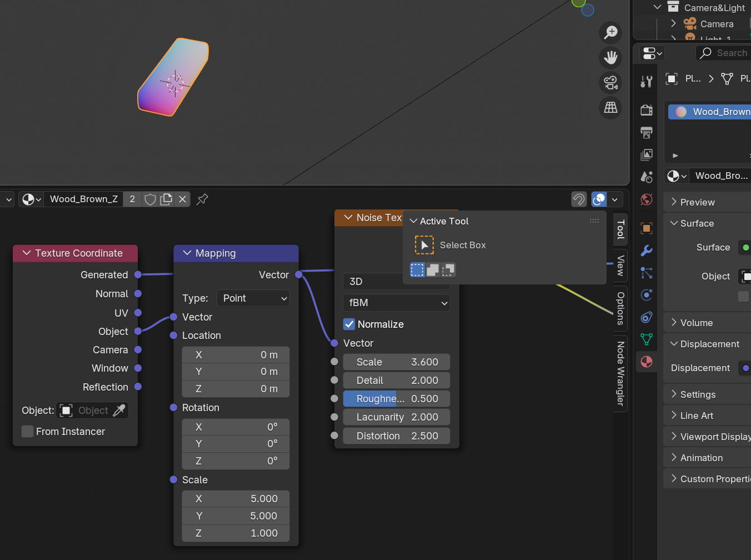The image size is (751, 560).
Task: Expand the Volume panel
Action: click(x=697, y=323)
